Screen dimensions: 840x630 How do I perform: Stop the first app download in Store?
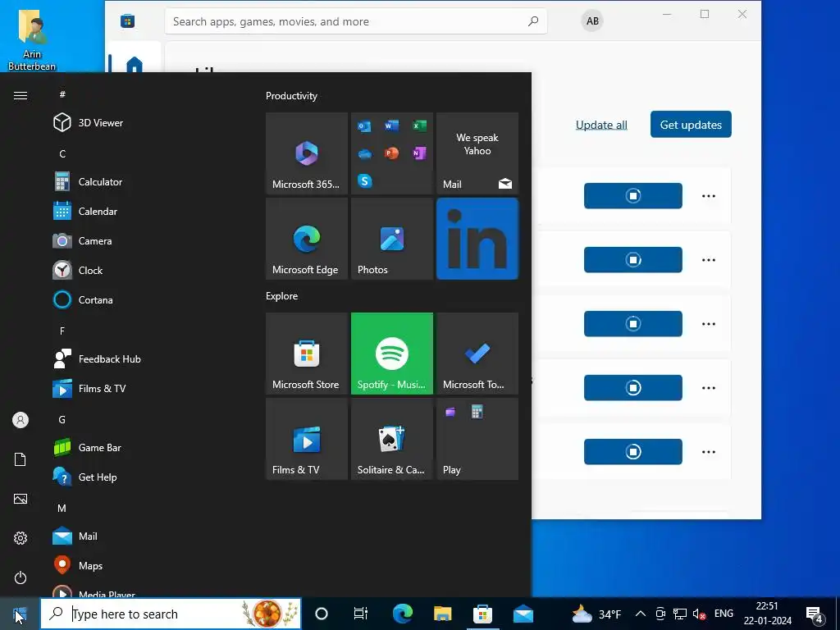632,195
